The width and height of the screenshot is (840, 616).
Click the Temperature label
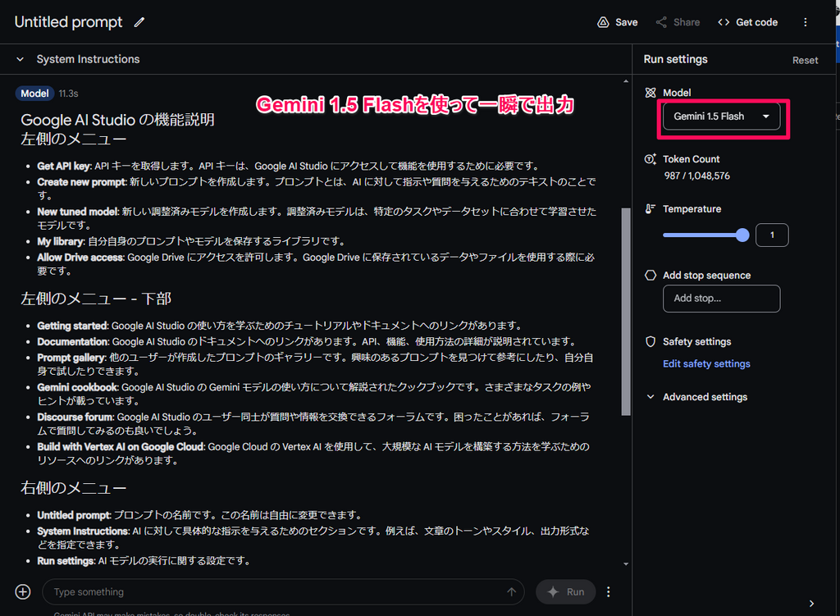(692, 209)
